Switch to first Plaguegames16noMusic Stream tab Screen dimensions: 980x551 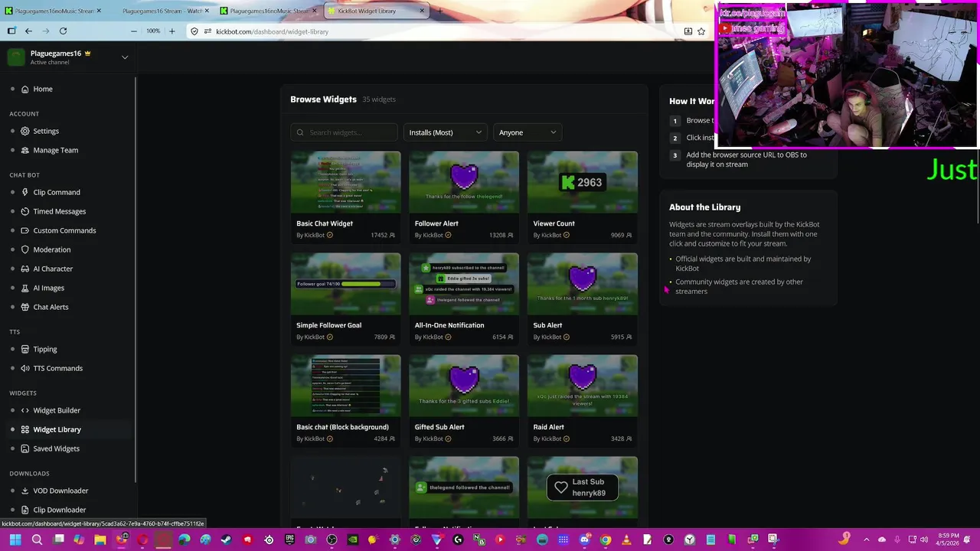click(54, 11)
